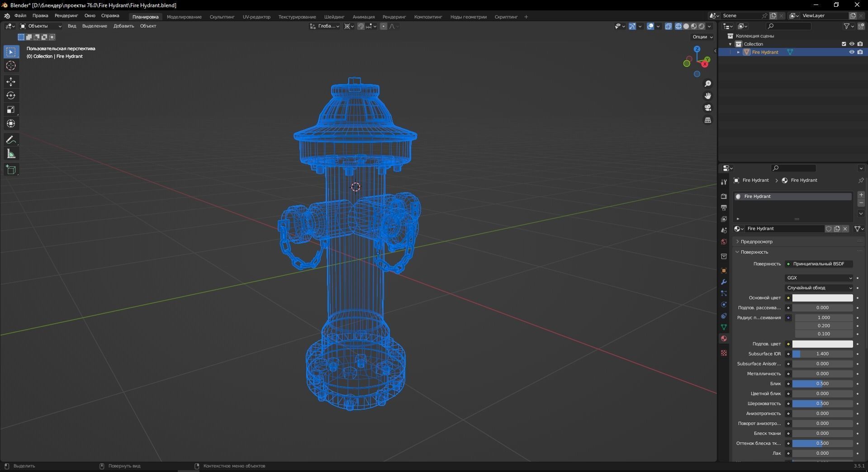868x472 pixels.
Task: Open the Render properties tab
Action: [x=724, y=196]
